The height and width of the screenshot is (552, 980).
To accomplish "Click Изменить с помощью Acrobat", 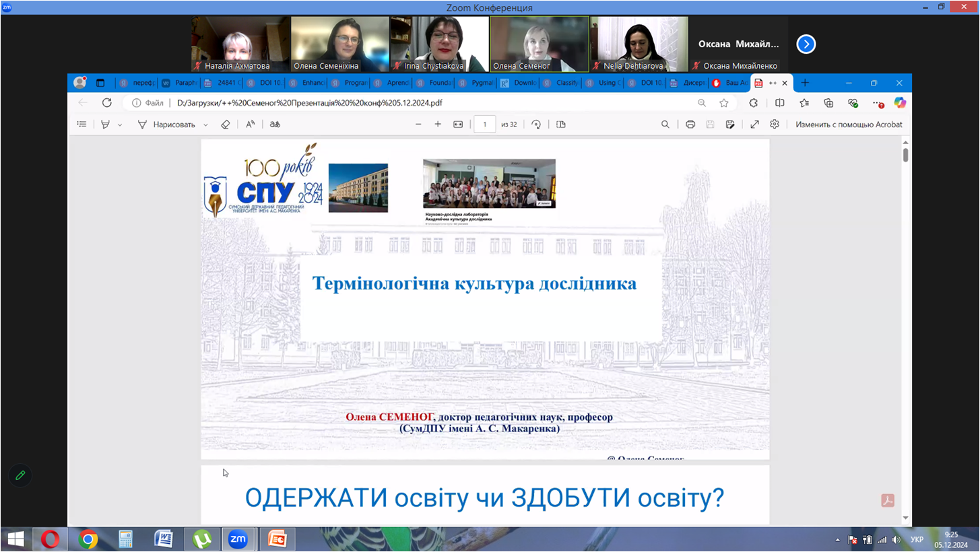I will coord(849,125).
